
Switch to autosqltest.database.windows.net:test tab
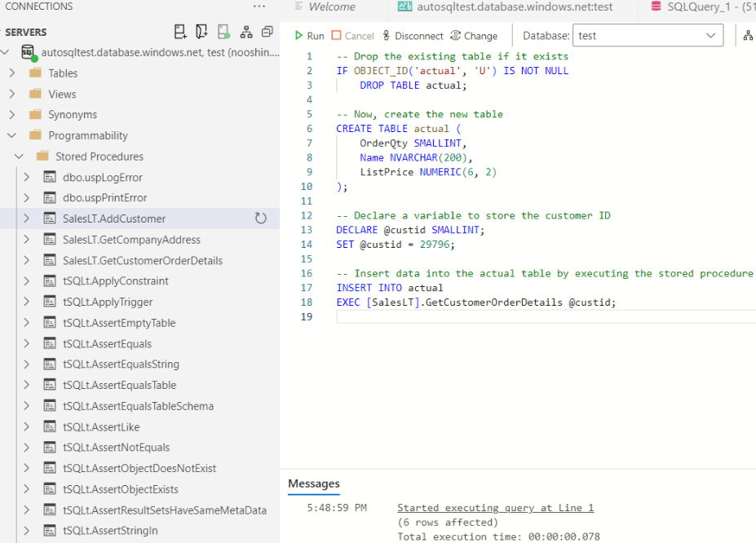[x=506, y=7]
